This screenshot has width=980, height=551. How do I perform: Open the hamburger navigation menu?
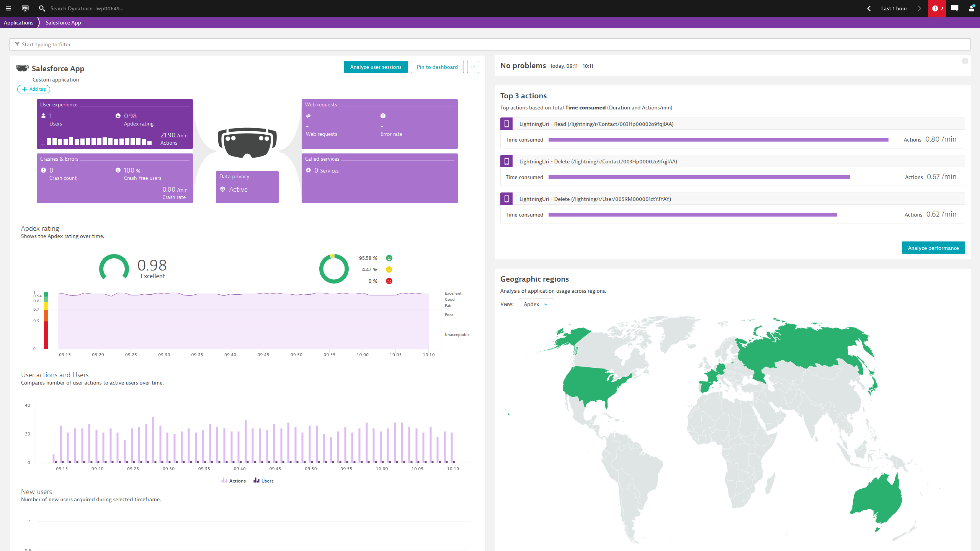8,8
